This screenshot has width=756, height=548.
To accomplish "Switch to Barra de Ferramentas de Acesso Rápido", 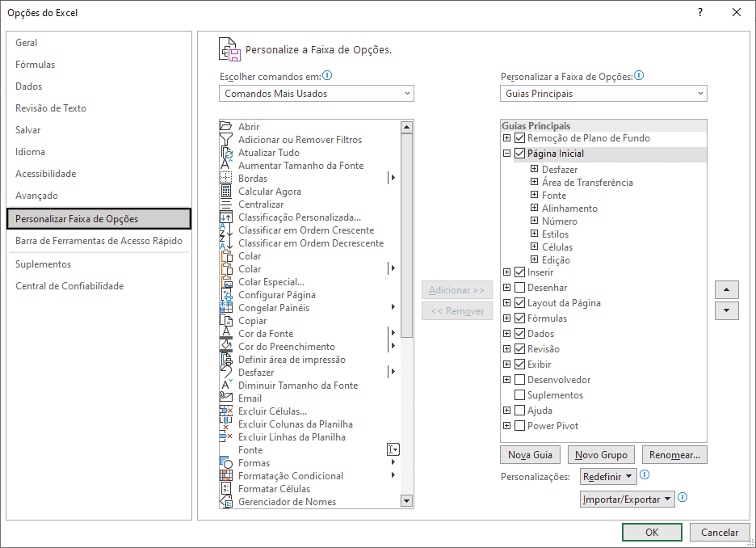I will pos(99,241).
